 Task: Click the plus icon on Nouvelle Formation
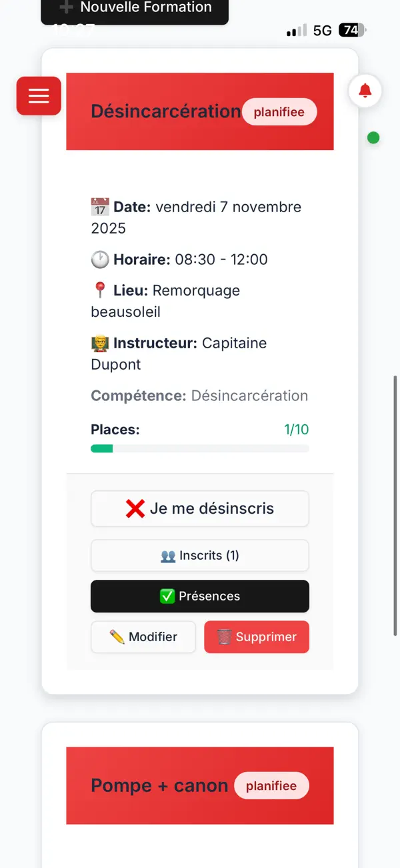[67, 7]
